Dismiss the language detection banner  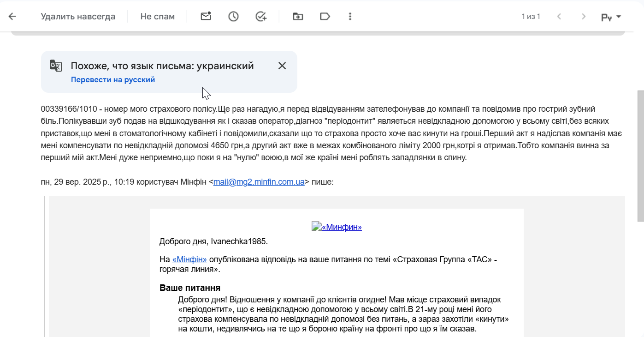click(x=282, y=66)
